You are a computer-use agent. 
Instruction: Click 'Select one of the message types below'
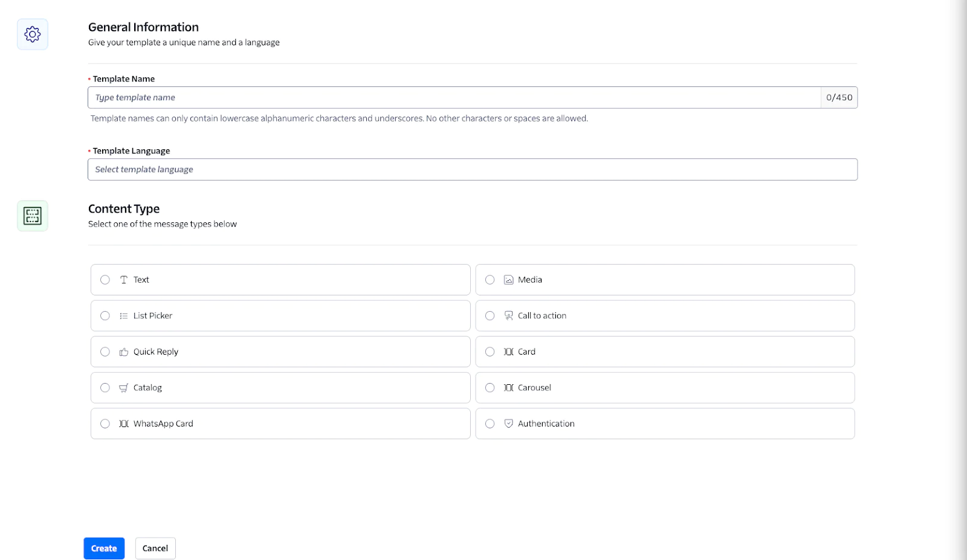click(163, 224)
